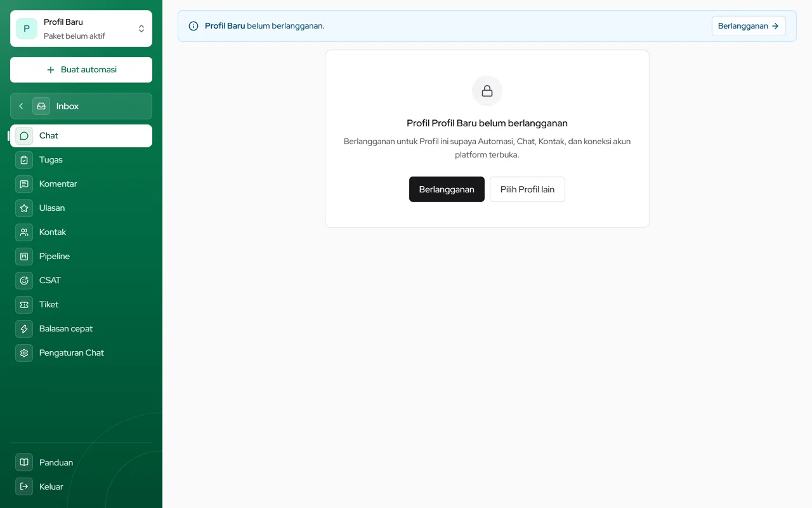Open Komentar section label
Image resolution: width=812 pixels, height=508 pixels.
(58, 184)
